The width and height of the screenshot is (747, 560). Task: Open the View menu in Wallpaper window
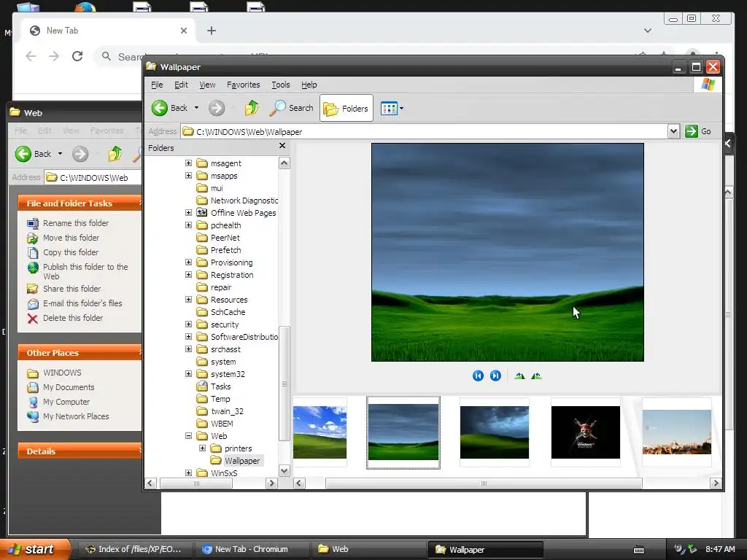click(207, 85)
